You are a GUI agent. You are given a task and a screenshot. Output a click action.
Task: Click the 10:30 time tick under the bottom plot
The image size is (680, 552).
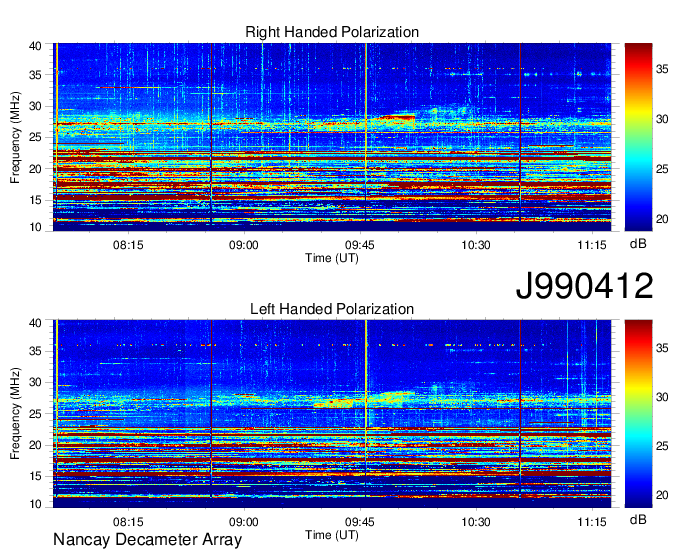point(476,522)
